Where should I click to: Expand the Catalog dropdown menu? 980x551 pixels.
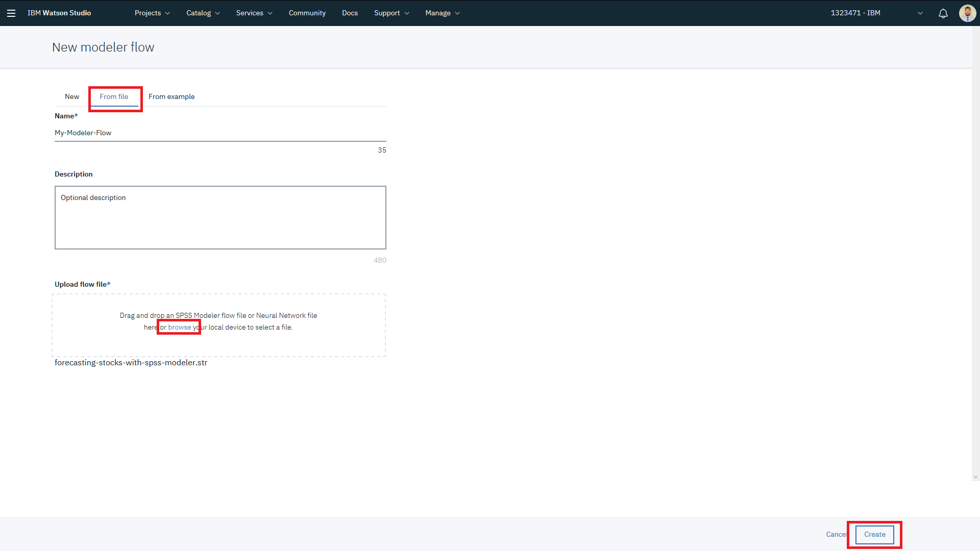[x=203, y=13]
